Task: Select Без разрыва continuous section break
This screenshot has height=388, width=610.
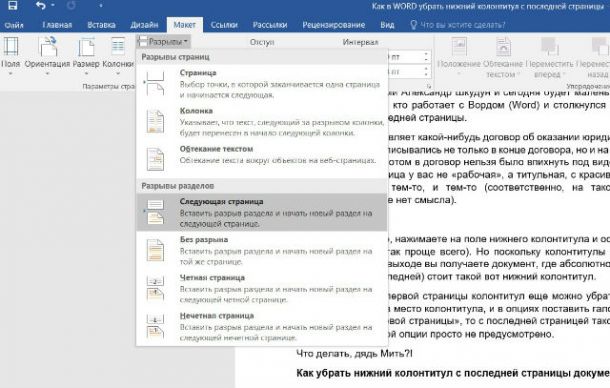Action: [x=262, y=250]
